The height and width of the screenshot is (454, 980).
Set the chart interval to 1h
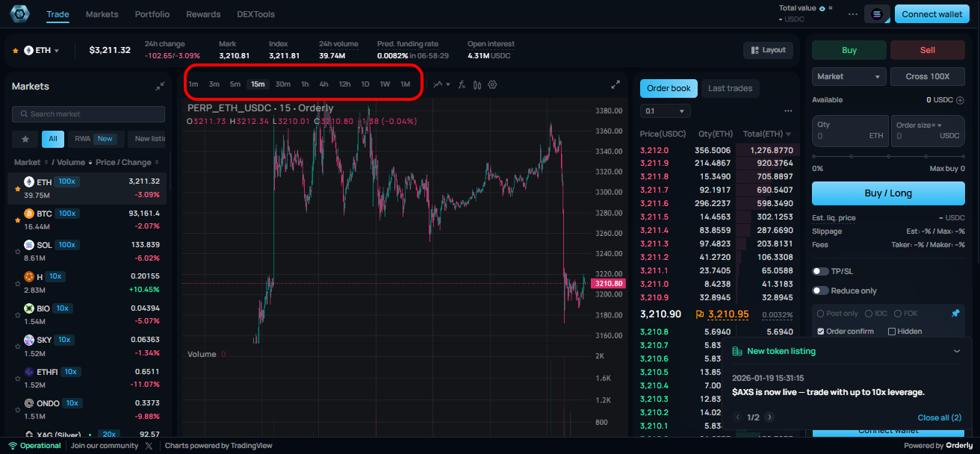coord(305,84)
